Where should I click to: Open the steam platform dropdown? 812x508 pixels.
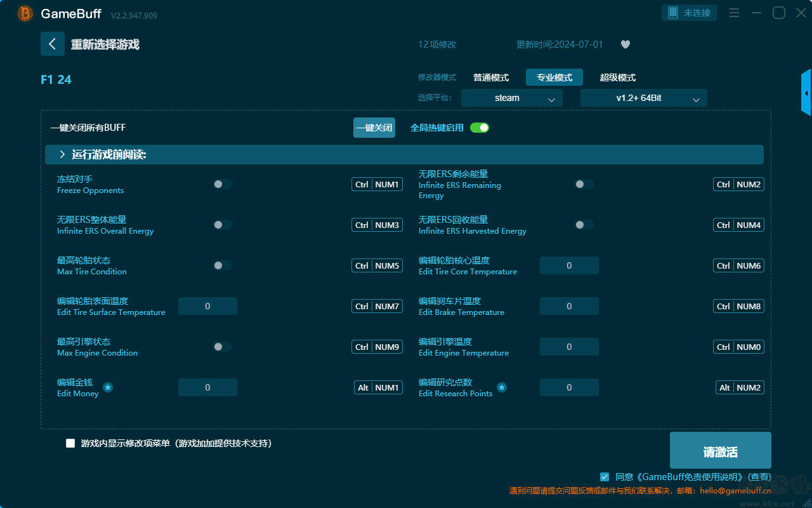511,98
